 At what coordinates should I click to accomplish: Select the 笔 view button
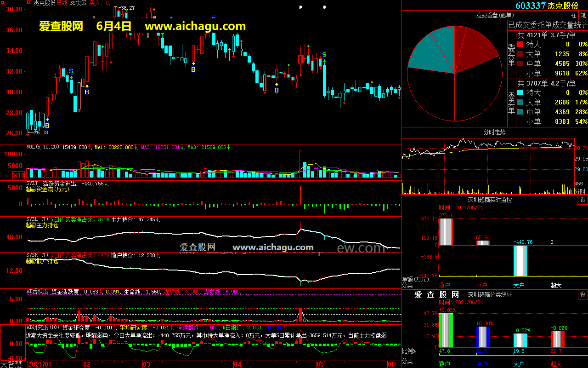click(x=583, y=15)
